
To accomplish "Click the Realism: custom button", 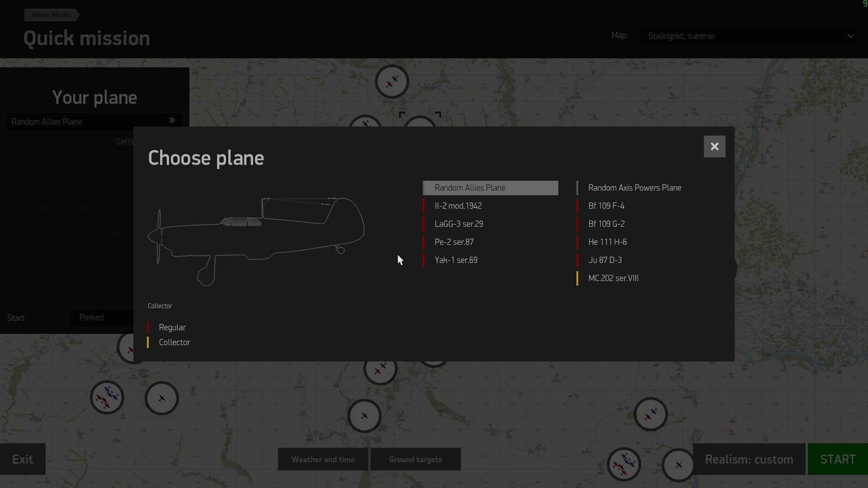I will pos(749,460).
